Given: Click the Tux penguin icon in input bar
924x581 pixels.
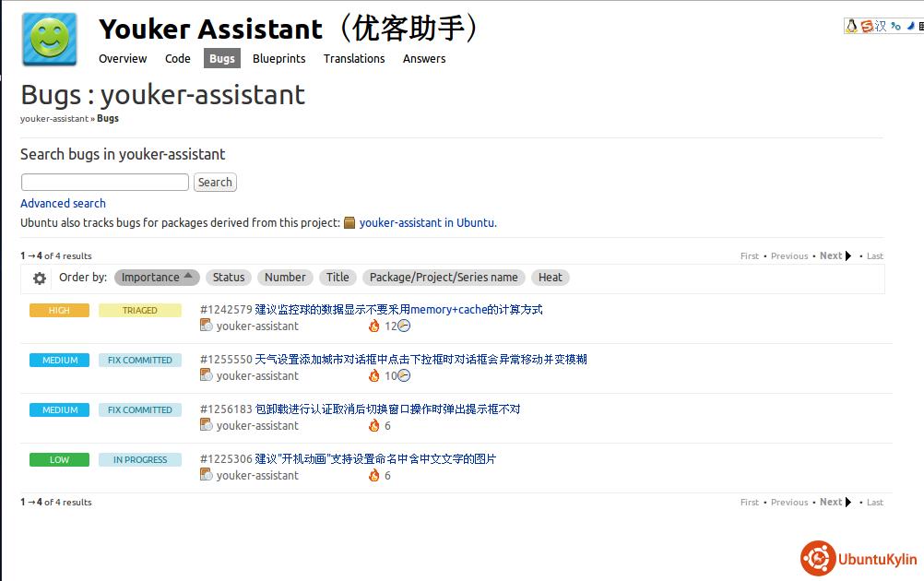Looking at the screenshot, I should 852,26.
